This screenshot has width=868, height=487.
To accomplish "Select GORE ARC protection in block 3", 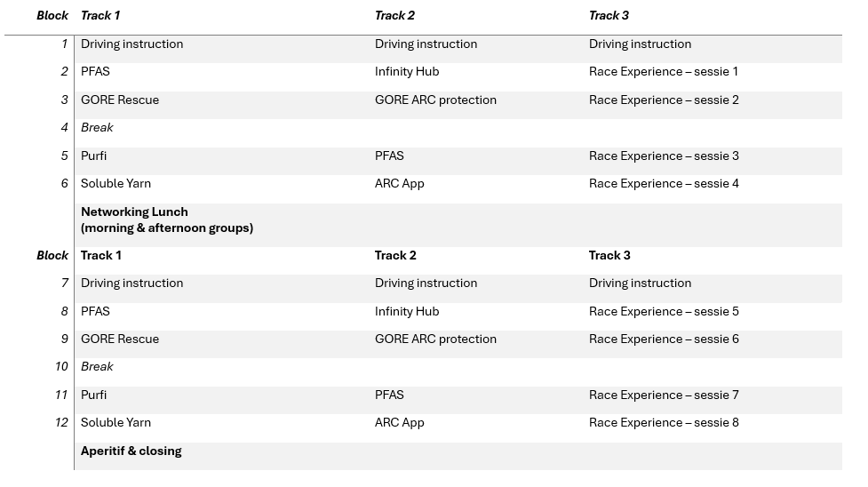I will pos(435,100).
